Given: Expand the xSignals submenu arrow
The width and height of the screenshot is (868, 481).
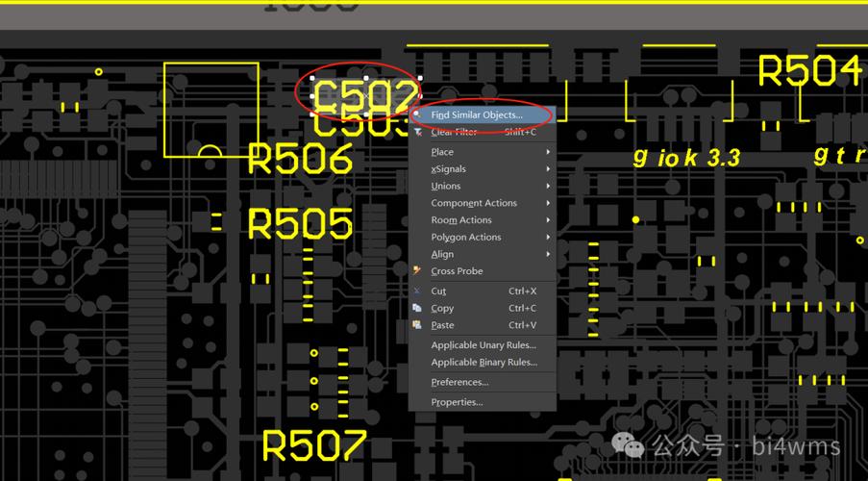Looking at the screenshot, I should click(548, 169).
